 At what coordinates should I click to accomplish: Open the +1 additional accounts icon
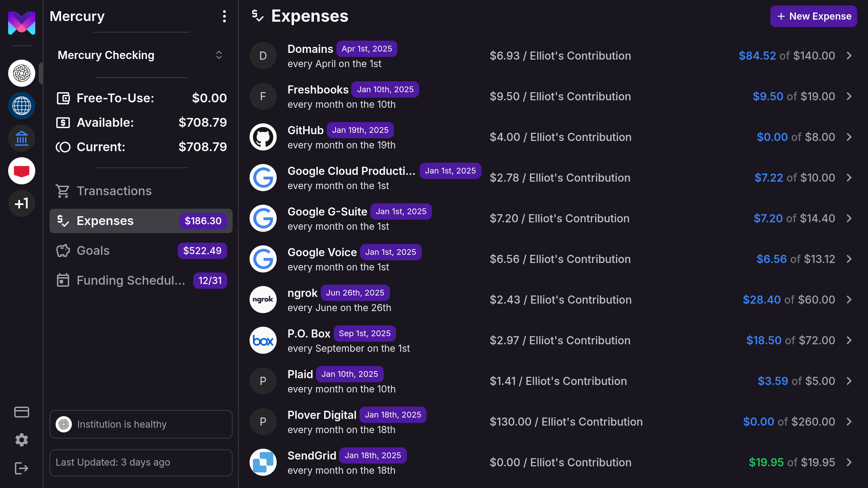click(x=22, y=203)
